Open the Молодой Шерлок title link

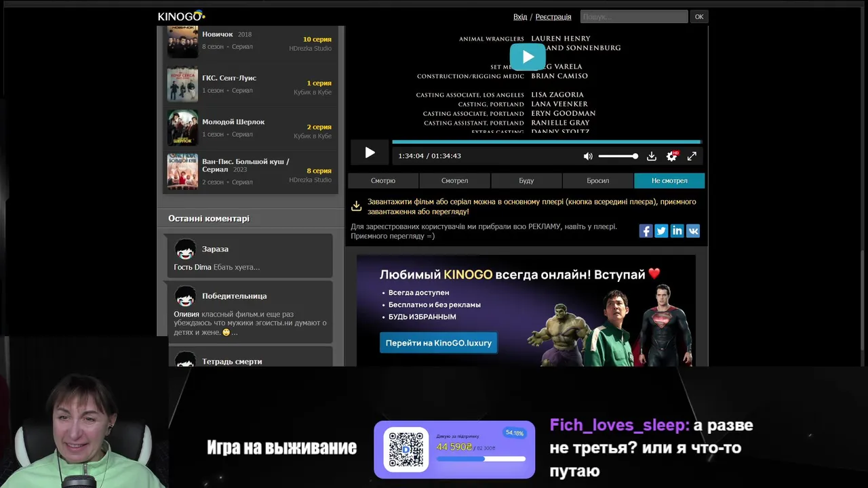pos(233,122)
